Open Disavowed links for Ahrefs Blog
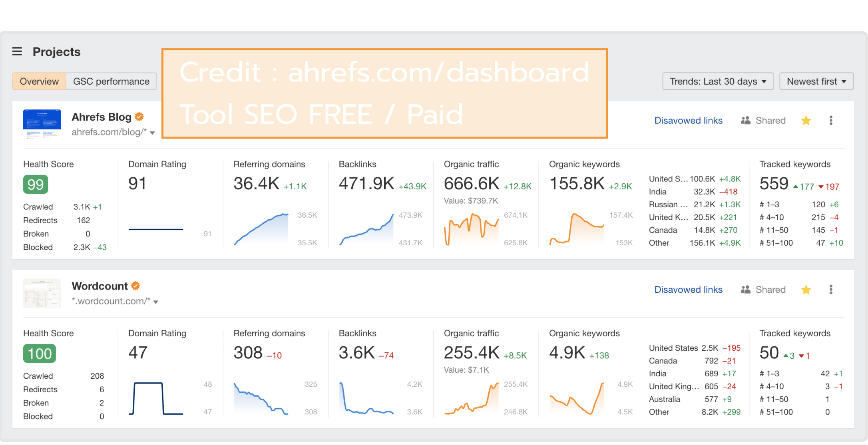The width and height of the screenshot is (868, 445). tap(688, 121)
